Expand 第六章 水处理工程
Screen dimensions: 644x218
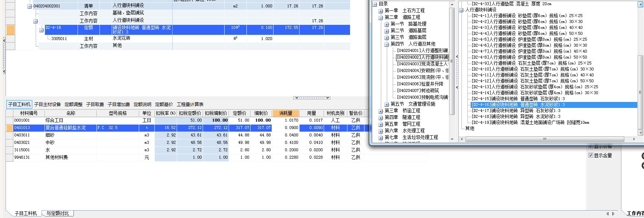(x=380, y=131)
